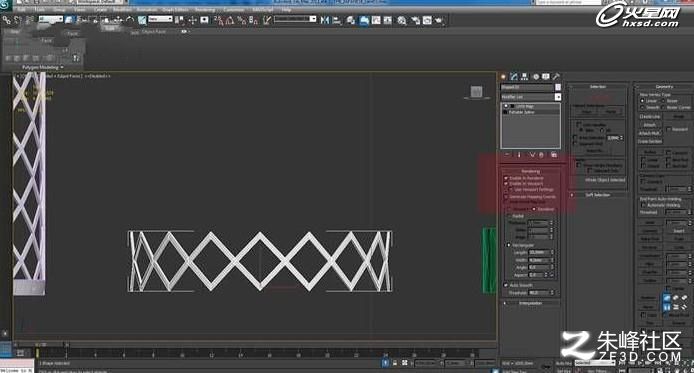Click the Render Production teapot icon
This screenshot has height=373, width=694.
(x=439, y=20)
